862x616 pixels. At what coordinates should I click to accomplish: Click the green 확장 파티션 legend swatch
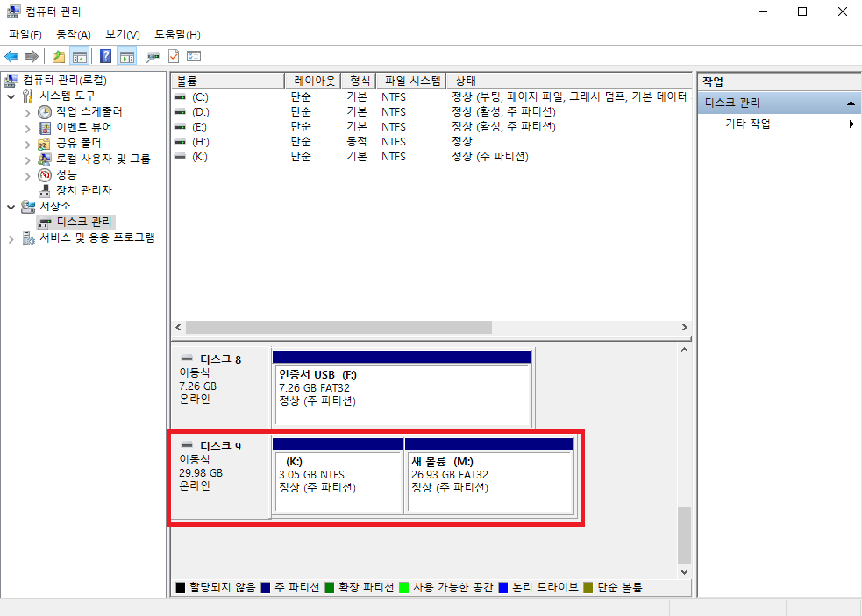(330, 587)
